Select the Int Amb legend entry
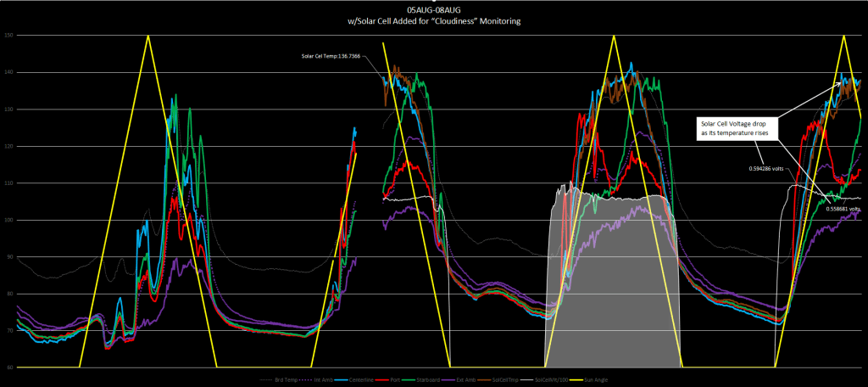 pyautogui.click(x=324, y=379)
